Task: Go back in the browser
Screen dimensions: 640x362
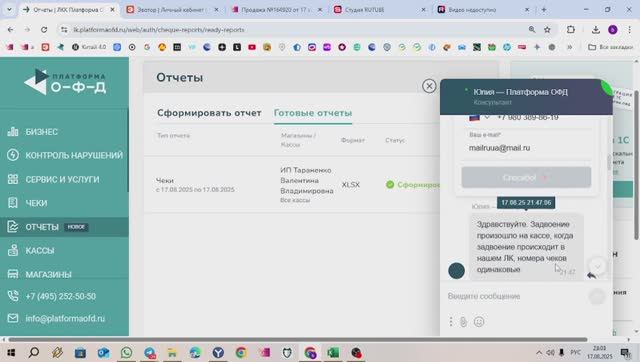Action: 11,29
